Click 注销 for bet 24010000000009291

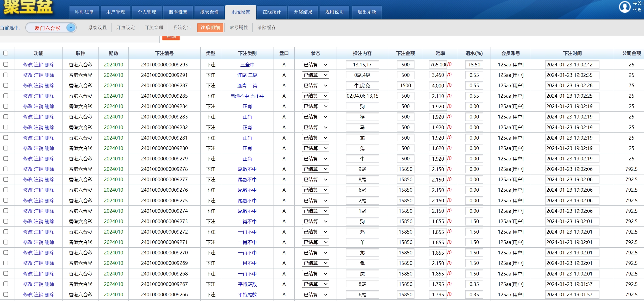(39, 75)
